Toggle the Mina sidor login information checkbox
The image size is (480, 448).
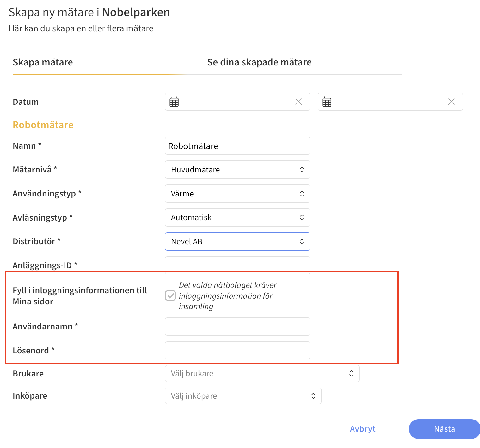pyautogui.click(x=170, y=296)
